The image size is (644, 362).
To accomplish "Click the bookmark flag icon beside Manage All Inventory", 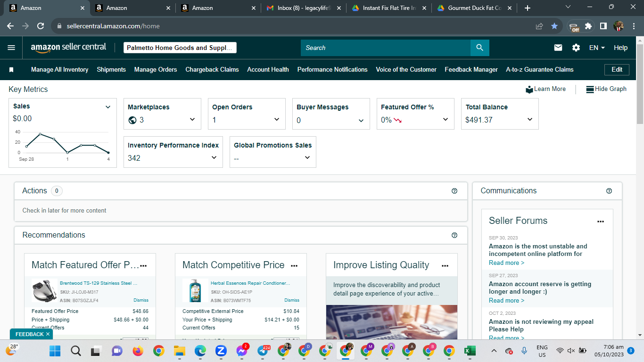I will (x=11, y=70).
